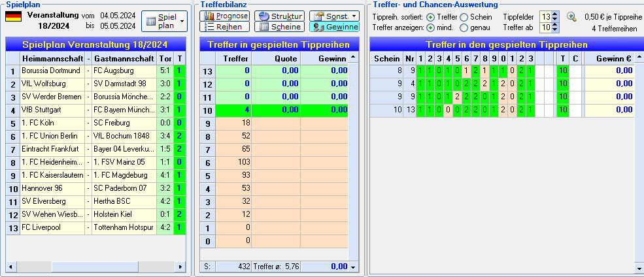Image resolution: width=644 pixels, height=277 pixels.
Task: Open the Prognose view
Action: click(225, 16)
